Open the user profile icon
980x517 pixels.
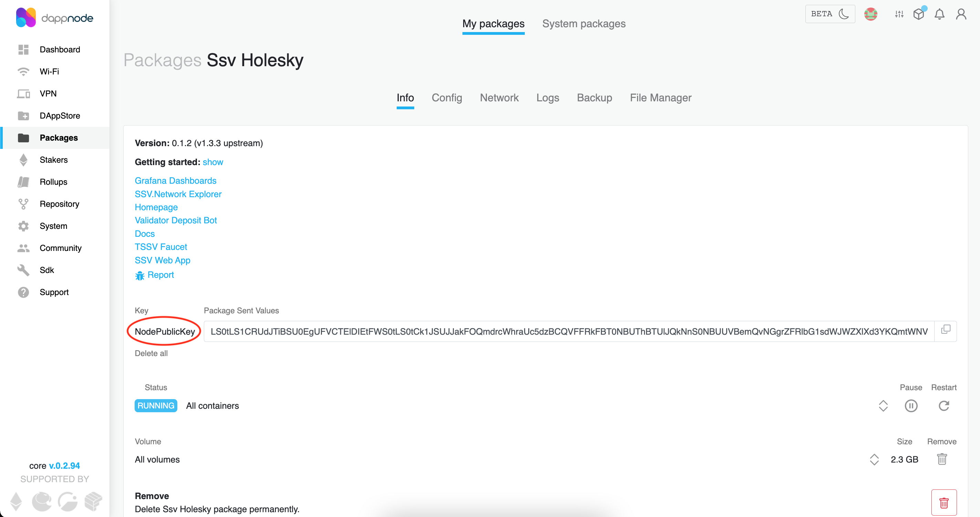pos(961,14)
